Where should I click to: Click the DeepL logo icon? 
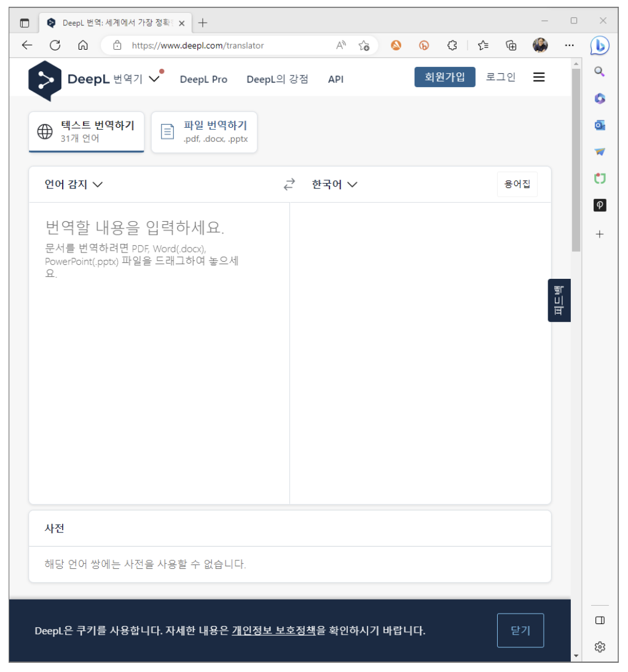pos(45,80)
